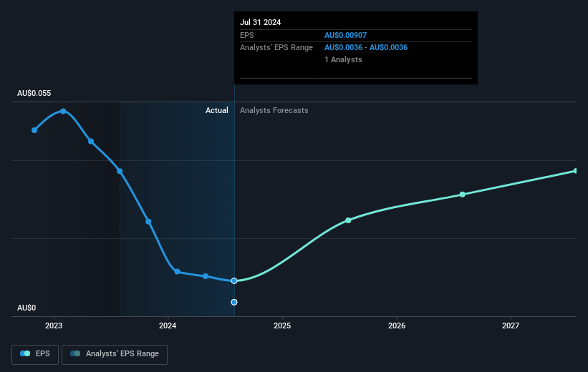Click the 2025 x-axis label
Viewport: 588px width, 372px height.
coord(282,325)
